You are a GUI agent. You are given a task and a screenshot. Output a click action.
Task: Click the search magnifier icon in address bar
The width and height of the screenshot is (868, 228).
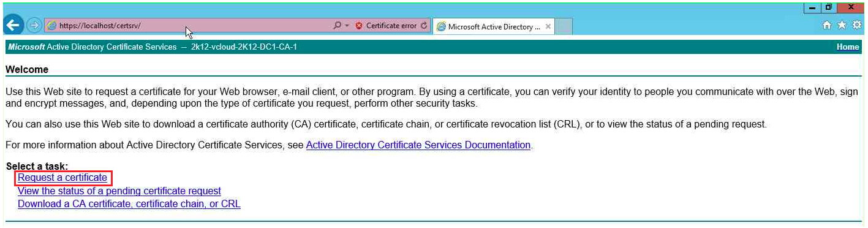coord(337,26)
